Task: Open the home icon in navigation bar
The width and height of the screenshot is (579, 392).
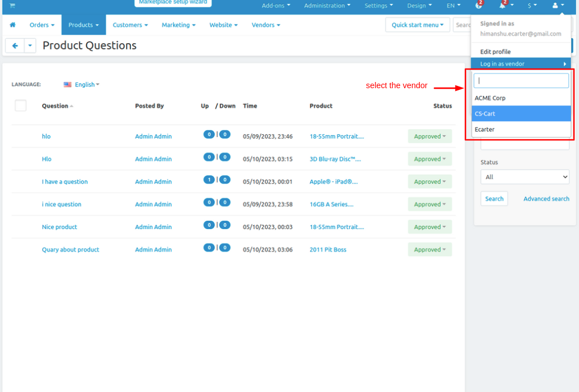Action: (12, 25)
